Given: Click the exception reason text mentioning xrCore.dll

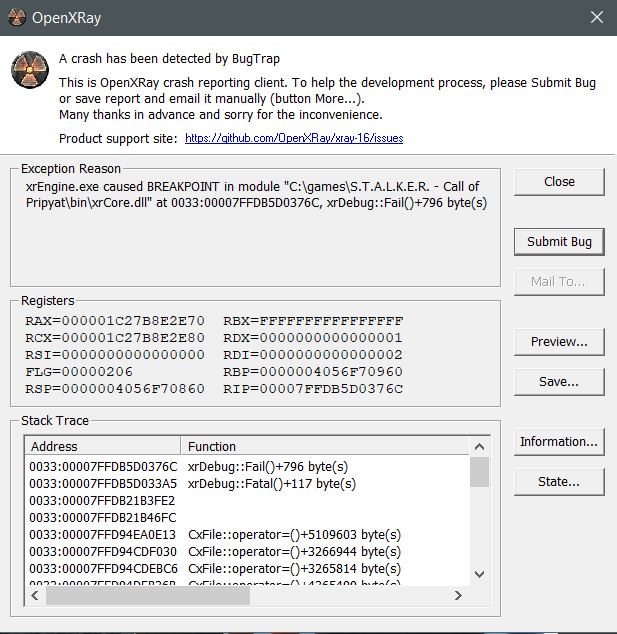Looking at the screenshot, I should 256,194.
